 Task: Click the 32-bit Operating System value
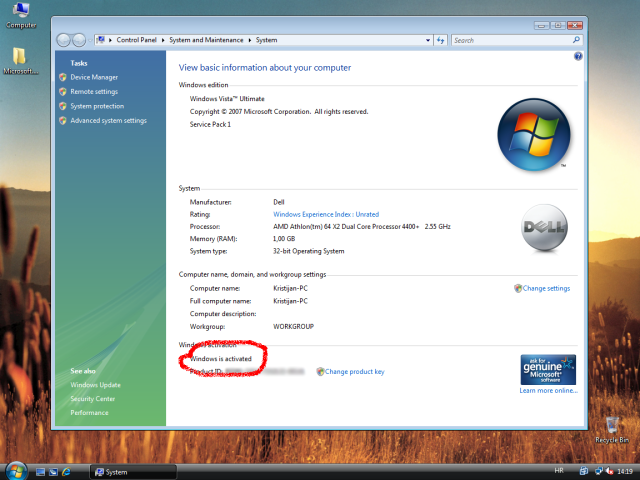[309, 251]
